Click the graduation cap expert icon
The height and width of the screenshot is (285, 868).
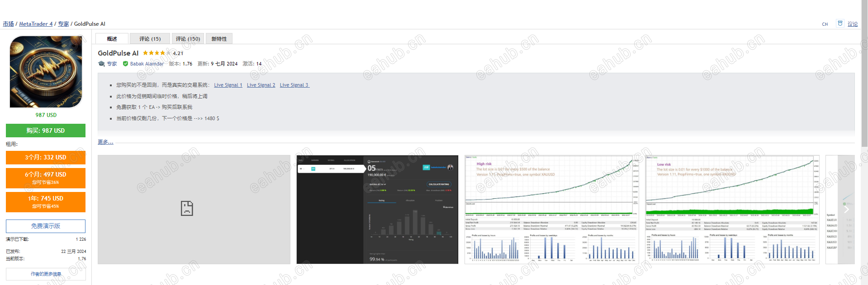pos(101,64)
